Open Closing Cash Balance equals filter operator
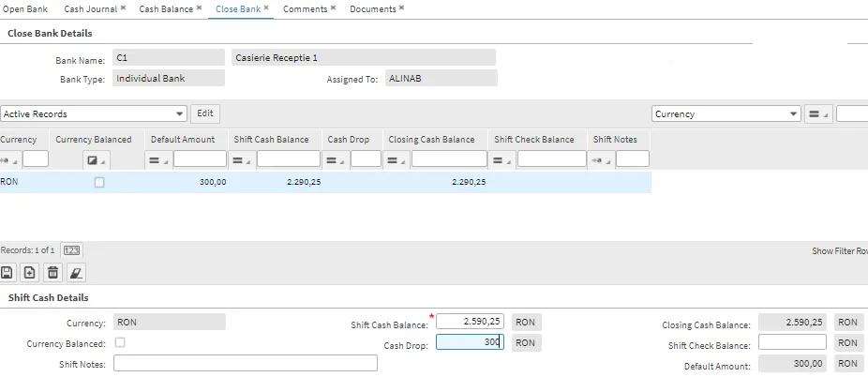868x377 pixels. (396, 160)
